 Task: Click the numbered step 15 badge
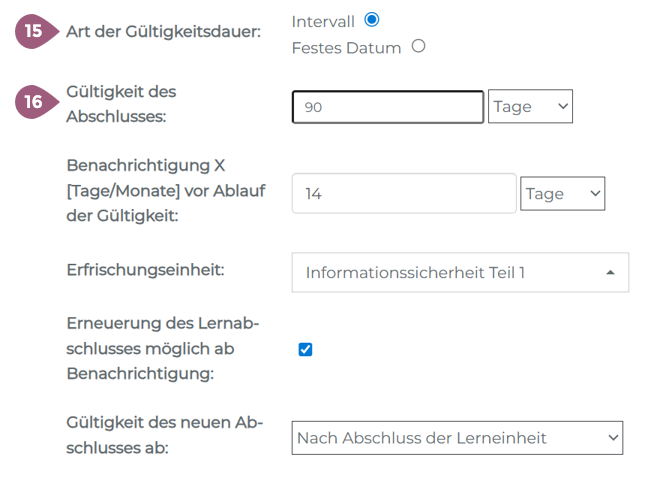coord(34,31)
